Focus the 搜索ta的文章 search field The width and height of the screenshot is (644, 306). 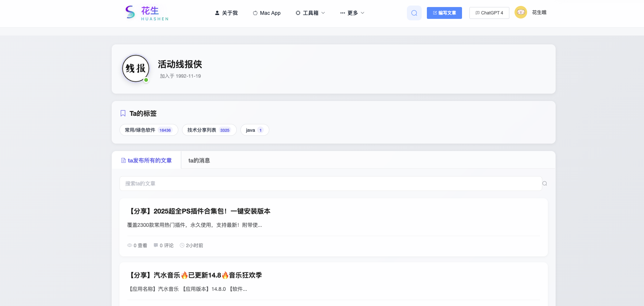click(330, 184)
